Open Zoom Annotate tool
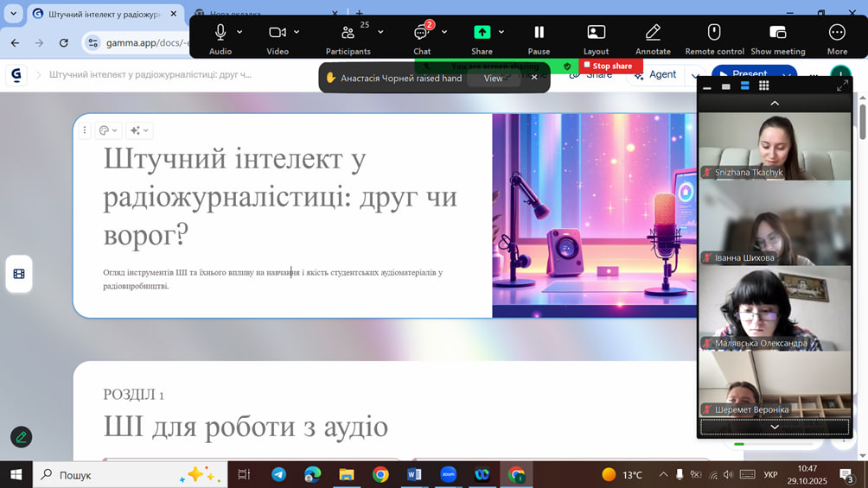The height and width of the screenshot is (488, 868). coord(653,33)
